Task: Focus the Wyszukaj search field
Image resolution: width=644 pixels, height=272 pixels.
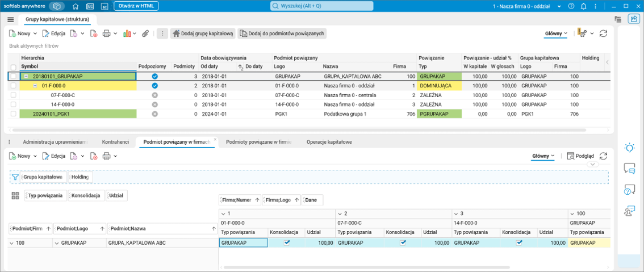Action: click(x=321, y=6)
